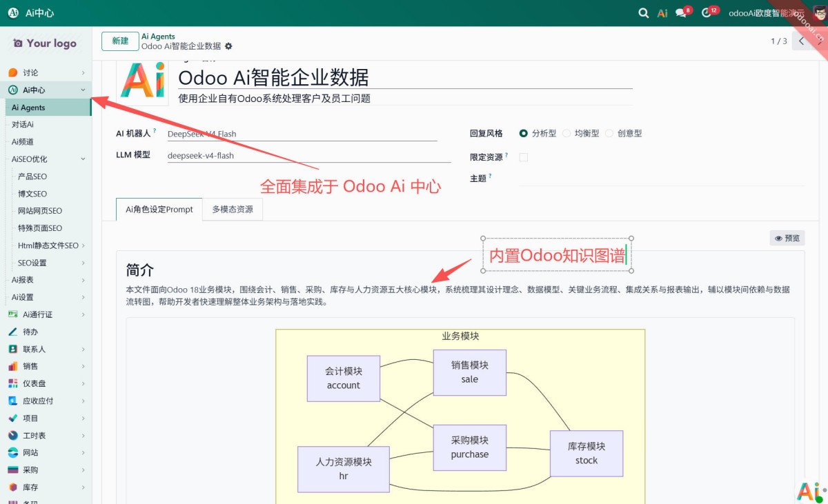Select 创意型 reply style
The width and height of the screenshot is (828, 504).
609,133
